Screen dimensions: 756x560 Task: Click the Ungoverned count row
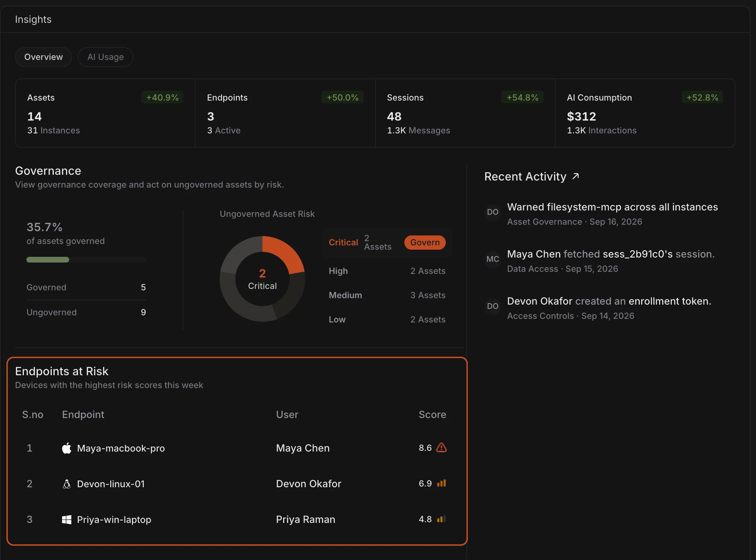pos(86,312)
